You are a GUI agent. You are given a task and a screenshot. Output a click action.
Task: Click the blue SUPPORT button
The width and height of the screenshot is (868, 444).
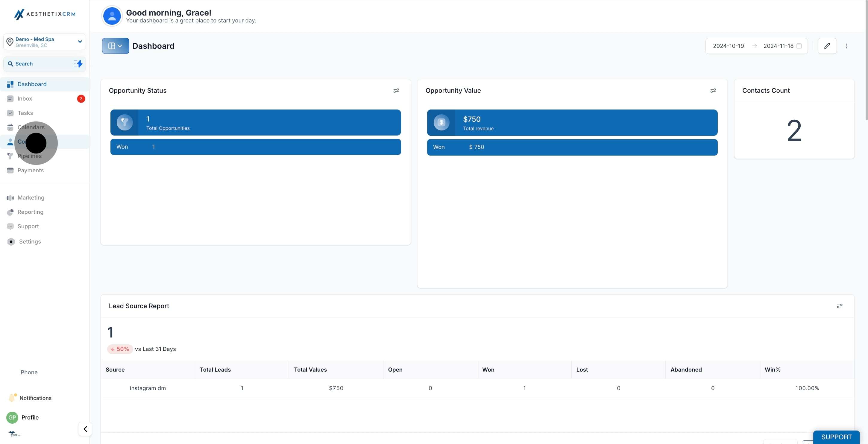point(836,437)
